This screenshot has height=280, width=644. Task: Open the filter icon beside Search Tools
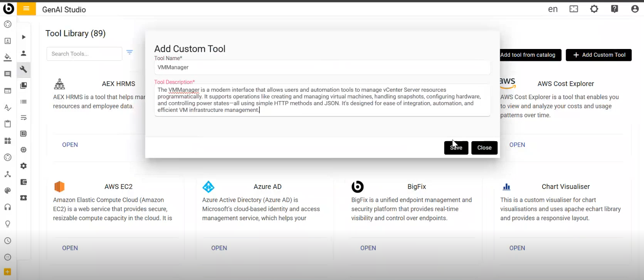pos(129,52)
